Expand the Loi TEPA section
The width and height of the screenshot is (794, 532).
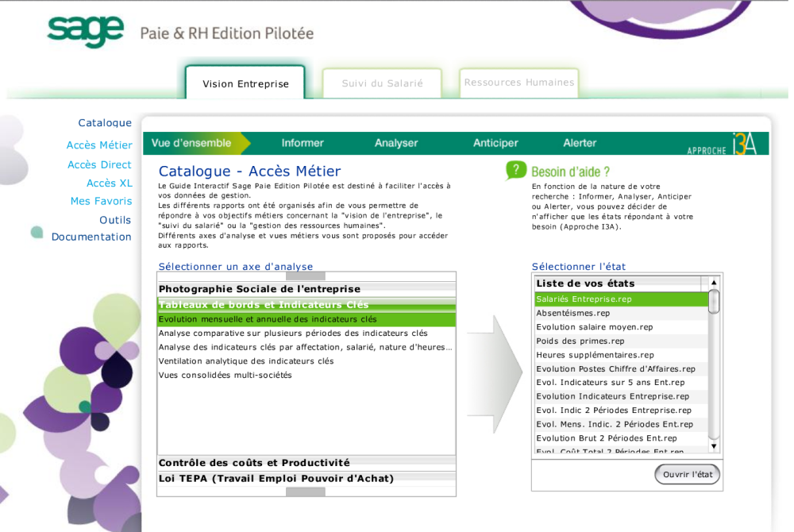(x=306, y=478)
